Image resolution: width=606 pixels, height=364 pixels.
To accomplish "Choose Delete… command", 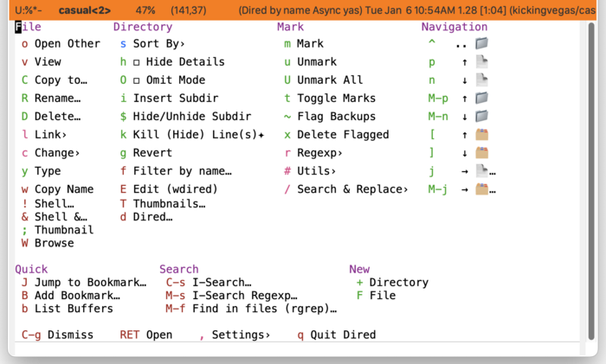I will (58, 116).
